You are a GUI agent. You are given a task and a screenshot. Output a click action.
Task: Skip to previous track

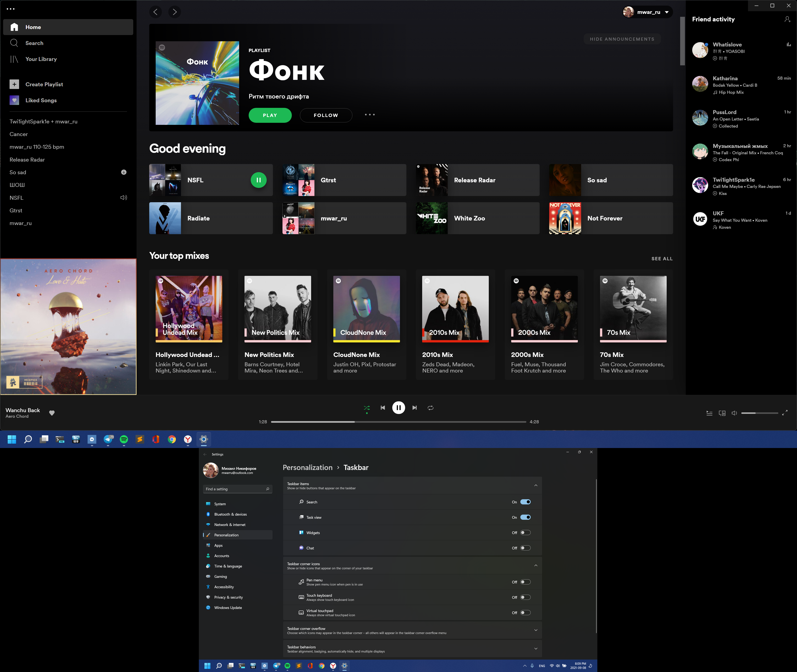click(383, 408)
